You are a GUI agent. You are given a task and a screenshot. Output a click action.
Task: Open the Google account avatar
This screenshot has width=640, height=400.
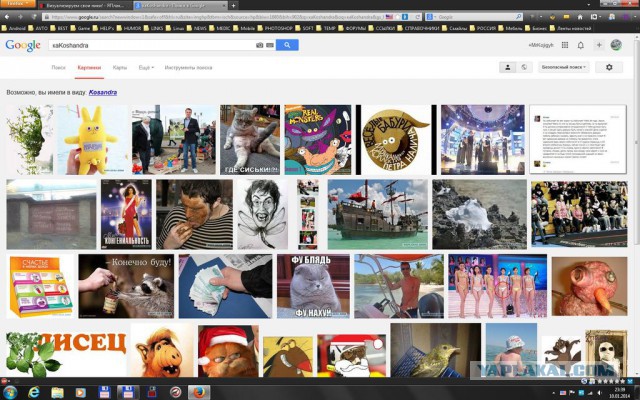616,45
